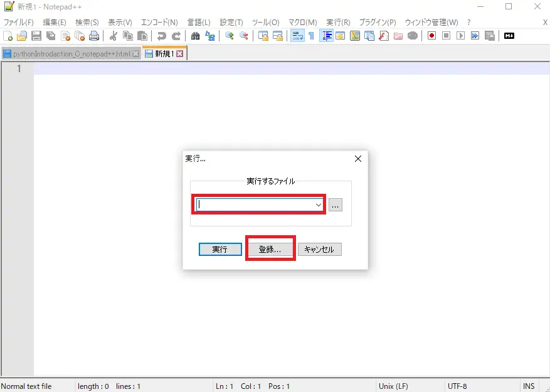This screenshot has width=550, height=392.
Task: Undo the last action
Action: click(x=161, y=36)
